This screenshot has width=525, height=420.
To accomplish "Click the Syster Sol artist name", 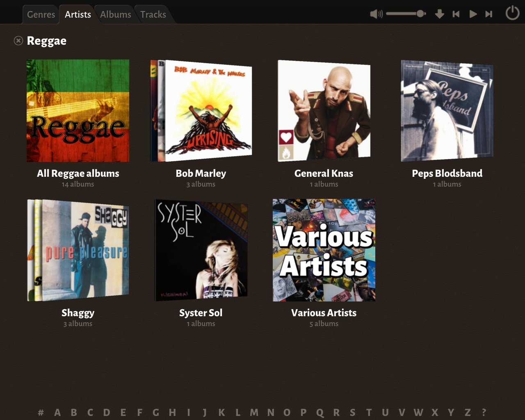I will (x=201, y=313).
